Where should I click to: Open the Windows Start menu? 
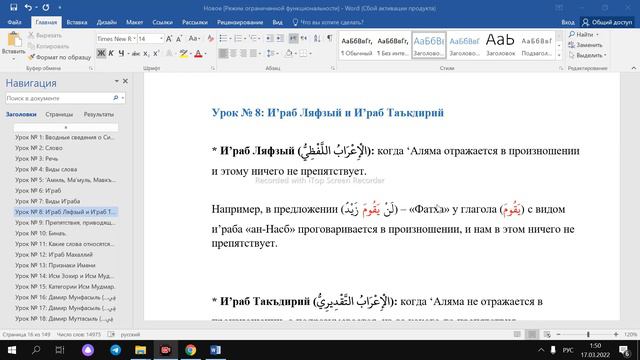[11, 350]
